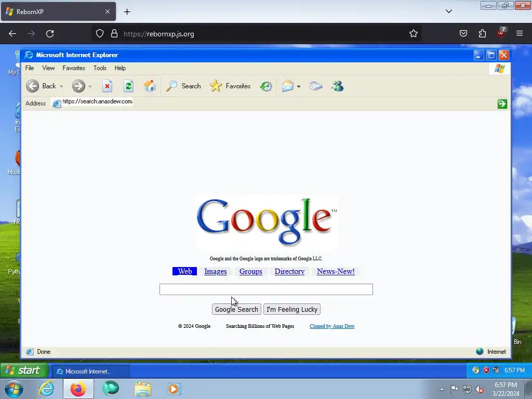This screenshot has height=399, width=532.
Task: Open the Messenger people icon
Action: [x=338, y=86]
